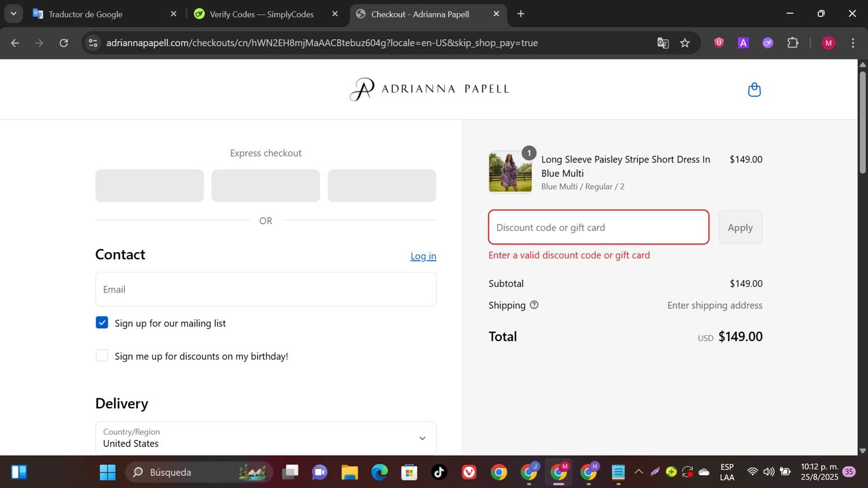Click the first express checkout button
The height and width of the screenshot is (488, 868).
pyautogui.click(x=149, y=186)
